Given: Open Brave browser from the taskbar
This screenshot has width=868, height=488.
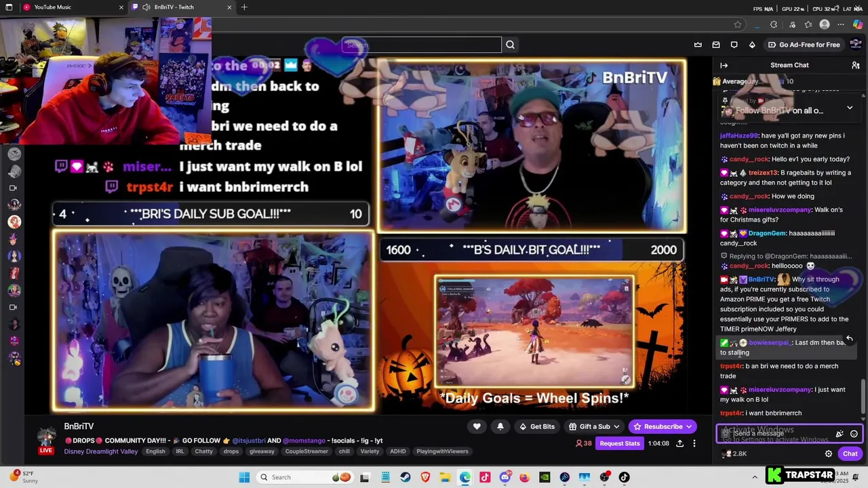Looking at the screenshot, I should (x=425, y=477).
